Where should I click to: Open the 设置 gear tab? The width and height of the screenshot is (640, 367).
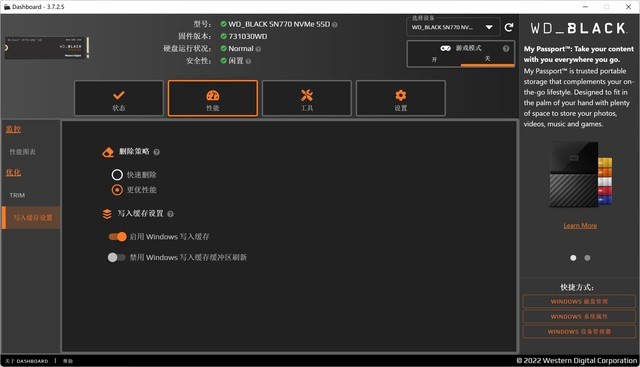(401, 98)
